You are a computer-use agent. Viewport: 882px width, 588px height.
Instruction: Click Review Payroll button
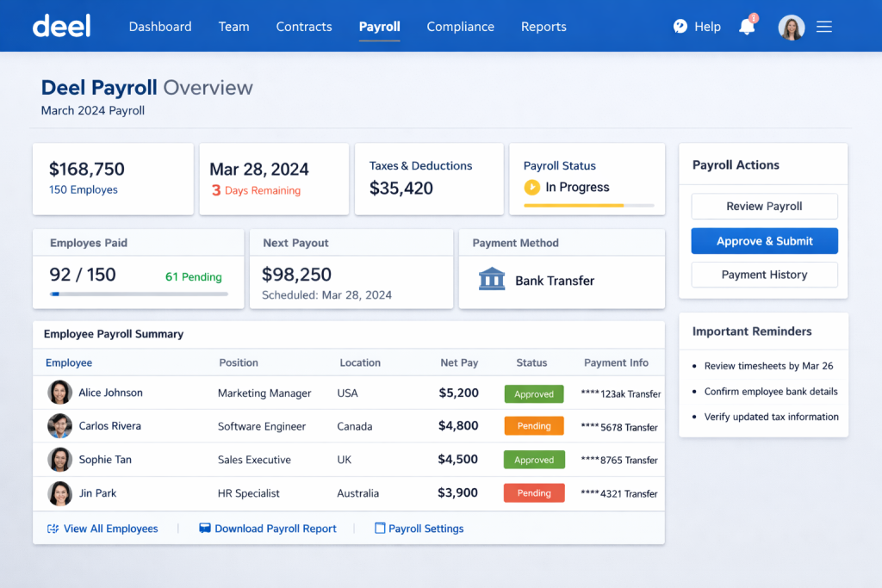(765, 207)
